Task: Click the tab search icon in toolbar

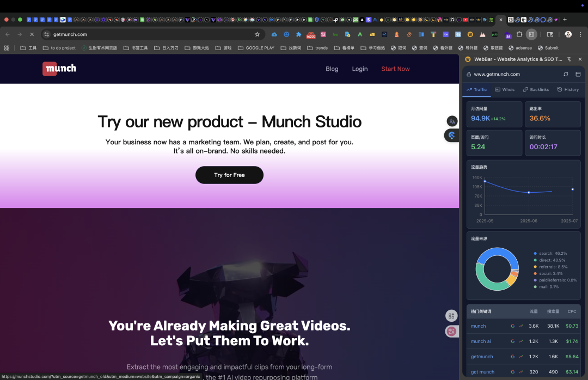Action: (x=550, y=34)
